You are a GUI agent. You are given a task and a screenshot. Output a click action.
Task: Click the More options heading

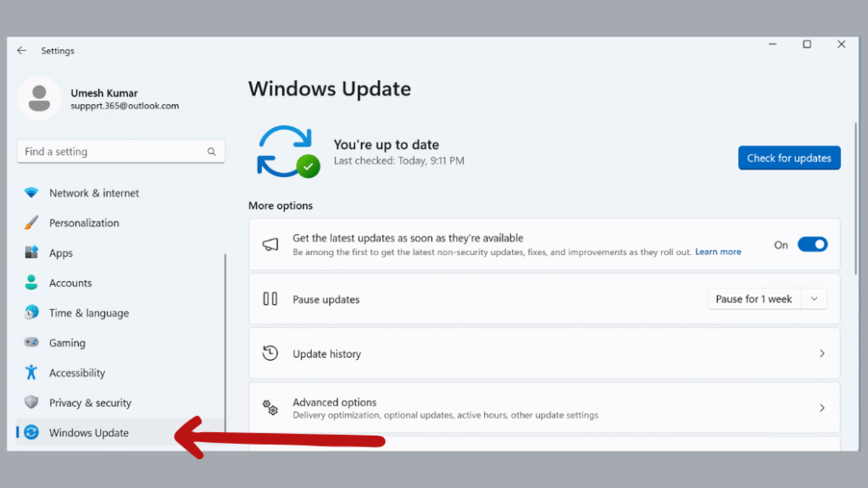tap(280, 205)
